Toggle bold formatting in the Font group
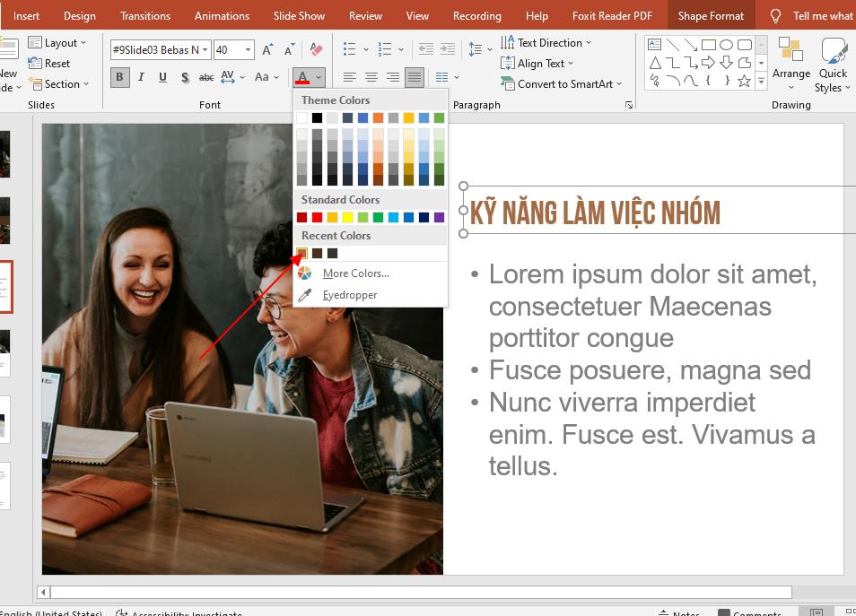856x616 pixels. click(x=119, y=76)
